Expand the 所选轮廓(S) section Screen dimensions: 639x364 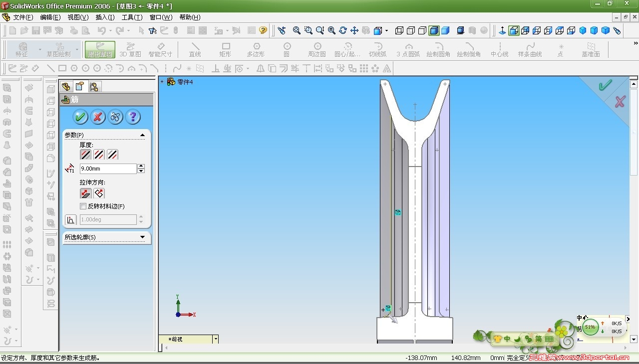coord(142,237)
